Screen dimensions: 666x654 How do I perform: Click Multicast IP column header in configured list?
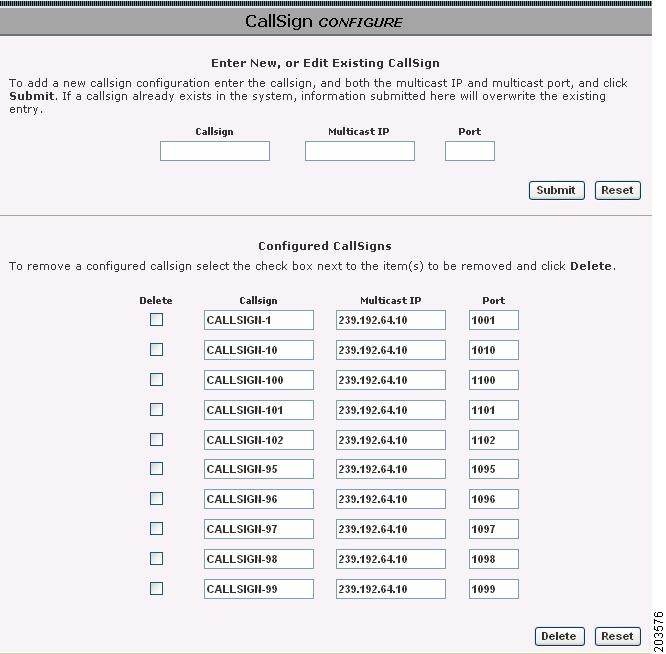(390, 300)
